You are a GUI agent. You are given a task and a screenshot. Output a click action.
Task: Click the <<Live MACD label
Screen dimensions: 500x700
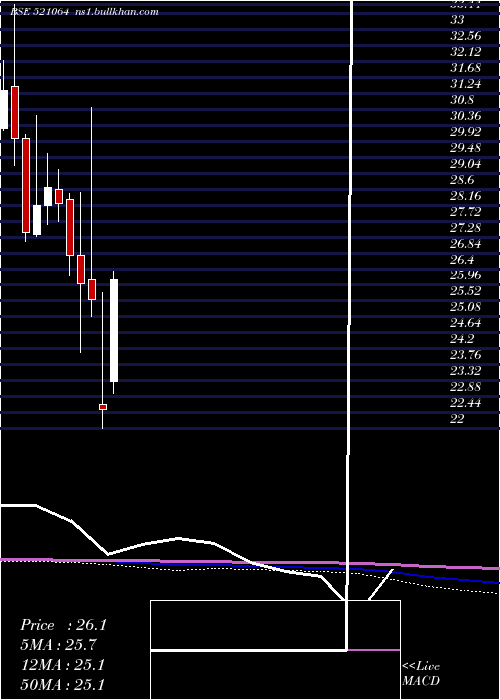pos(421,674)
